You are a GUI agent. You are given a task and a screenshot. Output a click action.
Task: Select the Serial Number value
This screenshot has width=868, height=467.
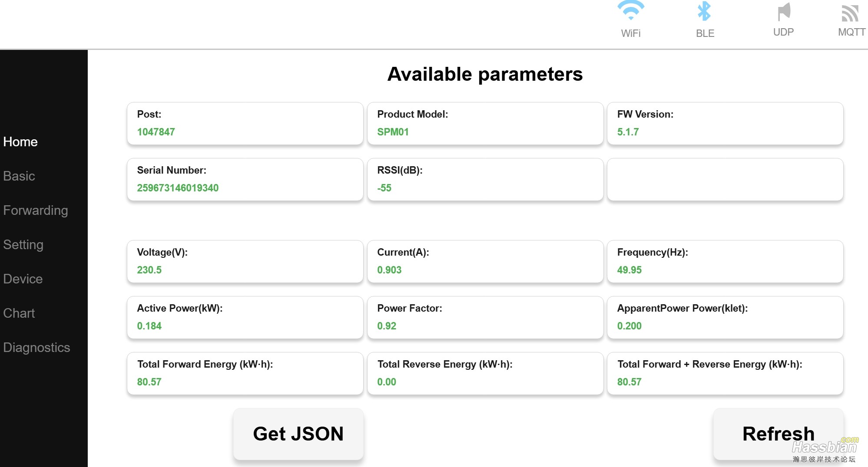(x=178, y=188)
